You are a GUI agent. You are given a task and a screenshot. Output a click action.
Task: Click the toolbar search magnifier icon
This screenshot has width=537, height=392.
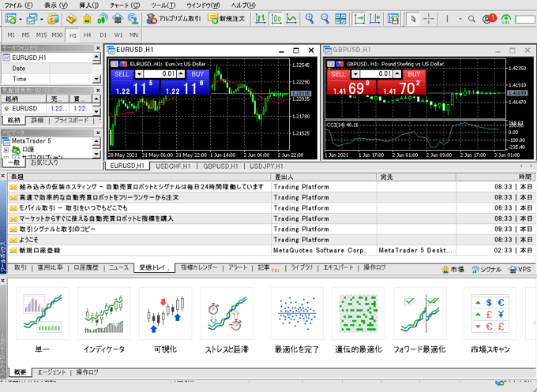click(471, 19)
